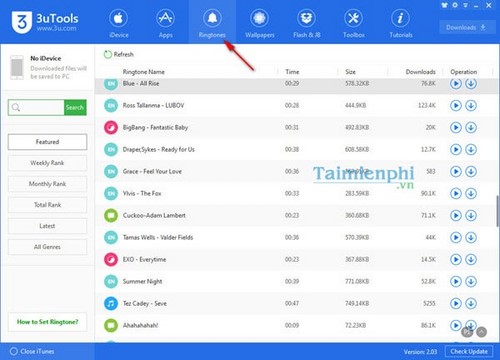Open the title bar dropdown menu arrow
The width and height of the screenshot is (500, 360).
tap(466, 5)
